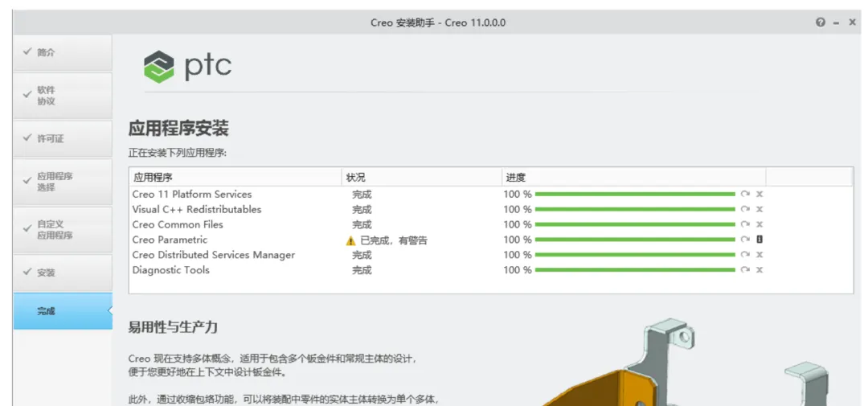Click 完成 status of Diagnostic Tools
The height and width of the screenshot is (406, 868).
point(362,270)
